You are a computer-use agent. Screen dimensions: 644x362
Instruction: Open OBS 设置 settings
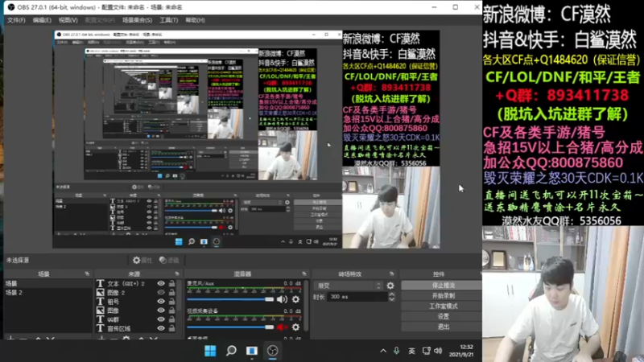click(443, 316)
